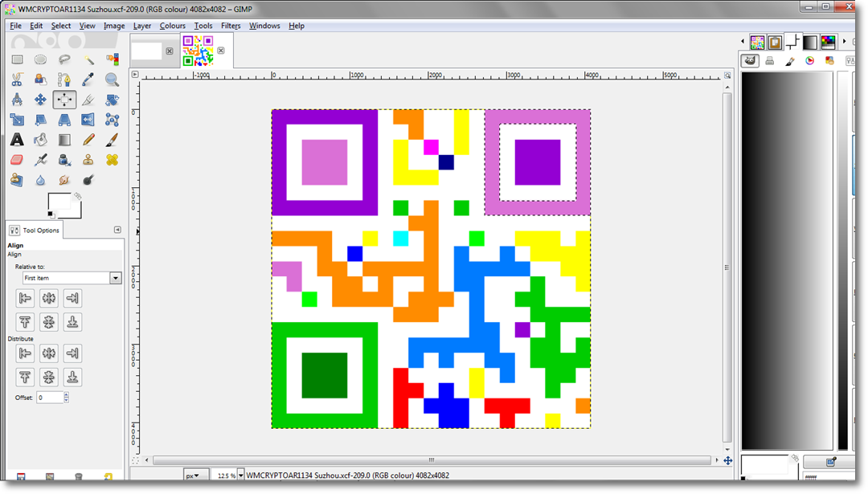Select the Move tool

(x=40, y=100)
